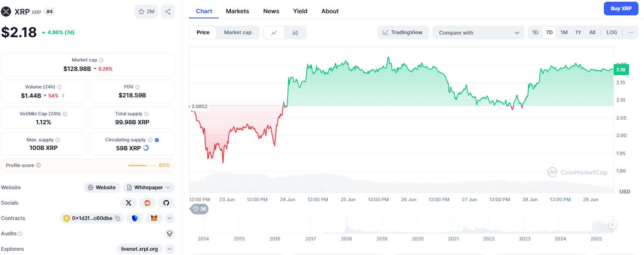This screenshot has height=255, width=644.
Task: Click the Profile score 65% bar
Action: pos(142,165)
